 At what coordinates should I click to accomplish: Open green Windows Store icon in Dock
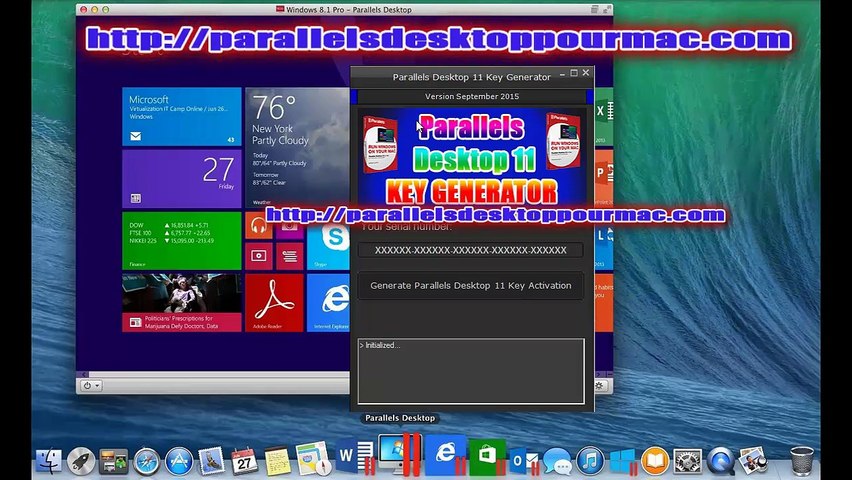487,456
